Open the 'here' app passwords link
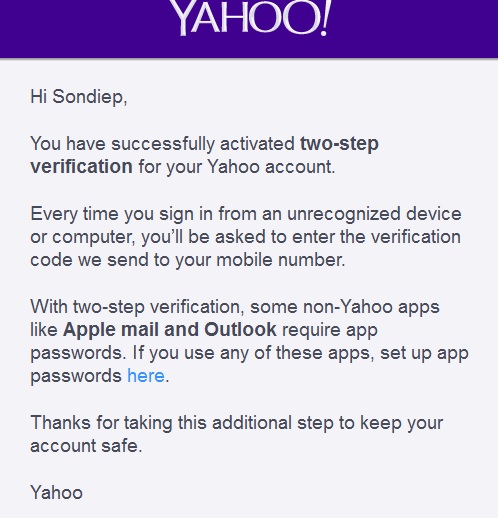Screen dimensions: 498x518 click(146, 376)
